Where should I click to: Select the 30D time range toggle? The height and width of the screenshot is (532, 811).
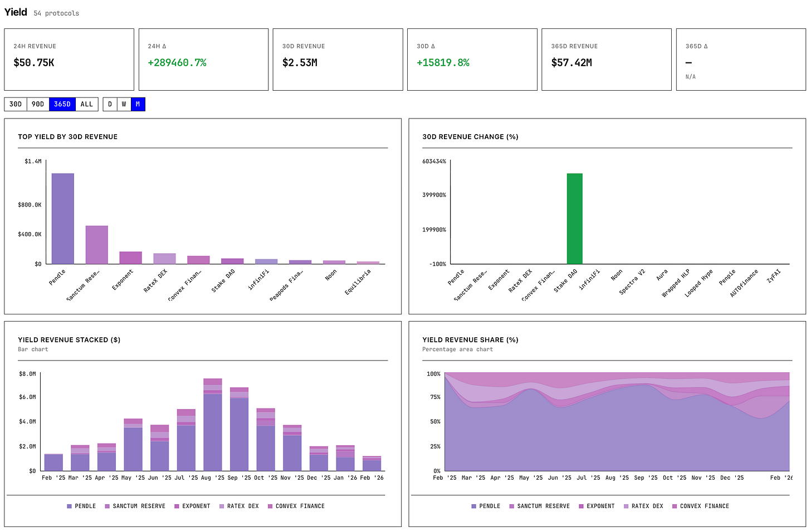(16, 104)
